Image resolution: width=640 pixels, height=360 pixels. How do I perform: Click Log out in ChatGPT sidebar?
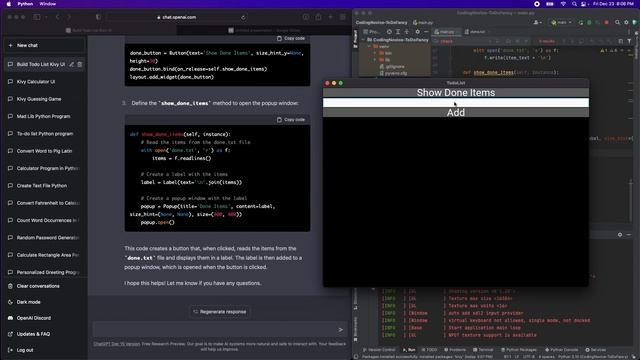pyautogui.click(x=44, y=350)
